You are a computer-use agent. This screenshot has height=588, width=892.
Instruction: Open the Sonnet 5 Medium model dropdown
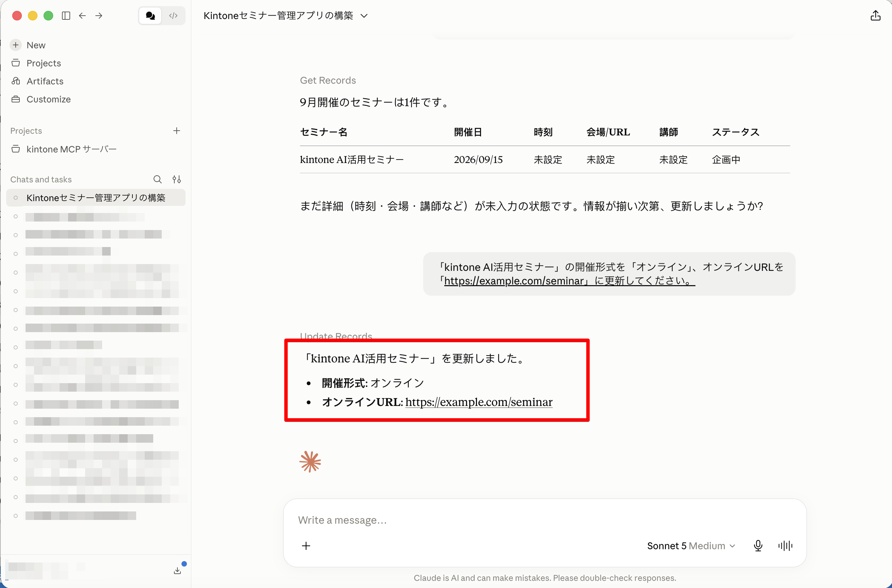point(691,545)
